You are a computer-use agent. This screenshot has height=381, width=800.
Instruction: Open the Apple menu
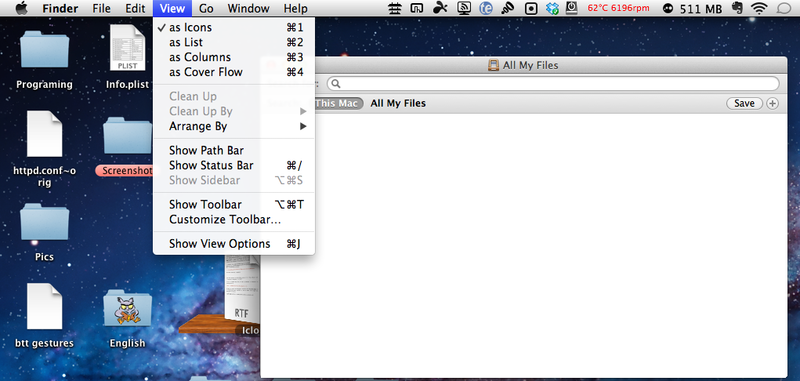pos(21,8)
